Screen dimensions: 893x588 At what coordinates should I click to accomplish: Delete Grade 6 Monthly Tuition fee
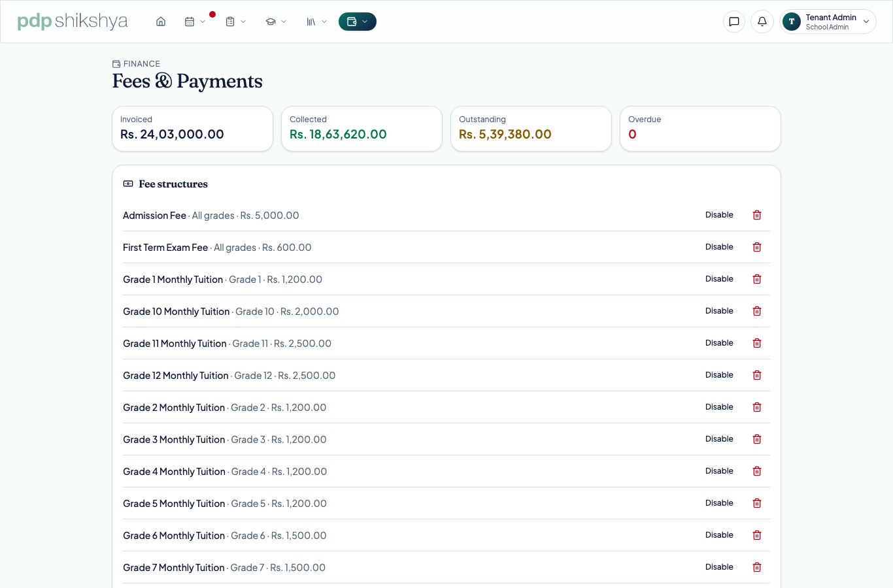click(757, 535)
